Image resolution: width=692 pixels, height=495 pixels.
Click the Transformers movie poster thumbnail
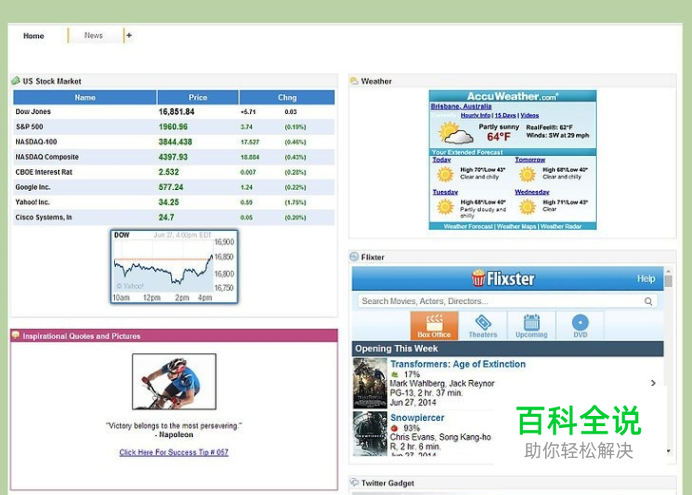click(x=370, y=383)
